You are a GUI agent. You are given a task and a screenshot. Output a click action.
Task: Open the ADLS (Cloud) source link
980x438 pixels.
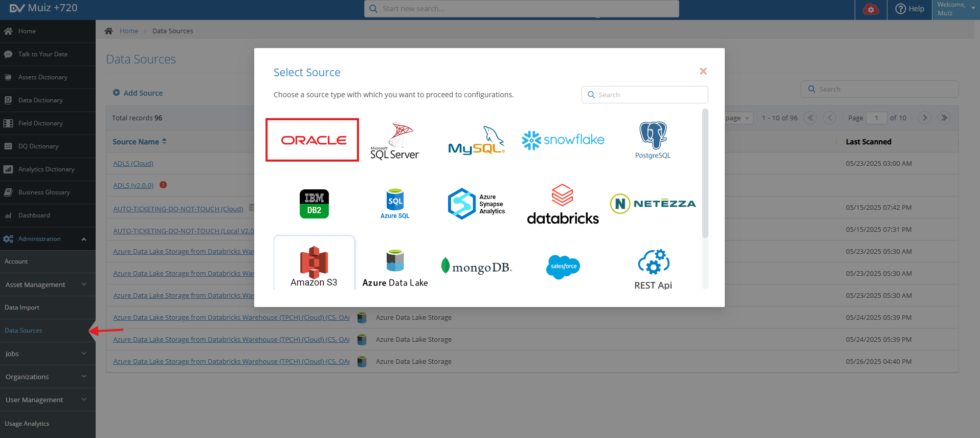133,164
